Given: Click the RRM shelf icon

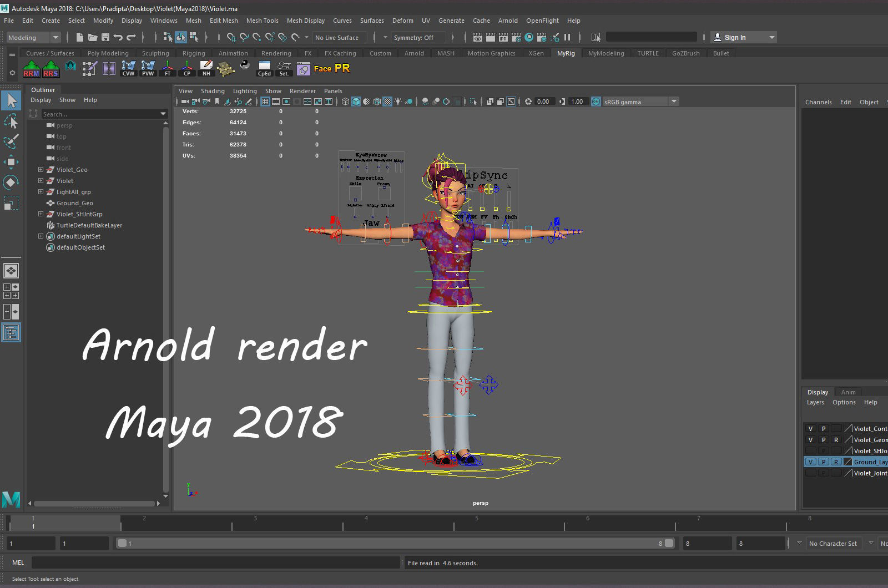Looking at the screenshot, I should (31, 69).
